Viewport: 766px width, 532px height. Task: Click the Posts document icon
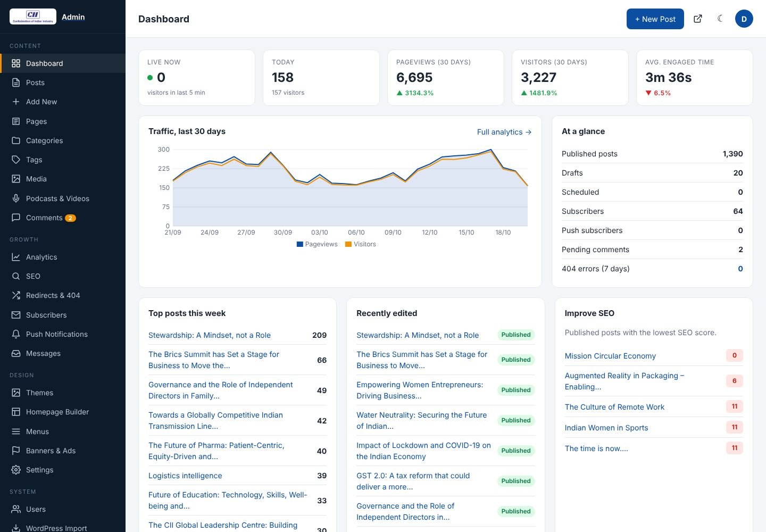16,82
